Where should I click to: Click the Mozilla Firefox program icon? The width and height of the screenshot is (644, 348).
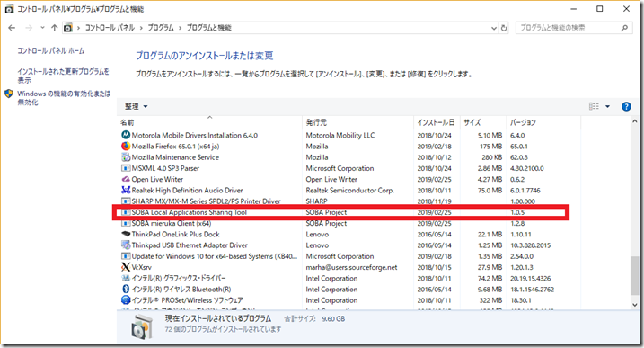[126, 146]
